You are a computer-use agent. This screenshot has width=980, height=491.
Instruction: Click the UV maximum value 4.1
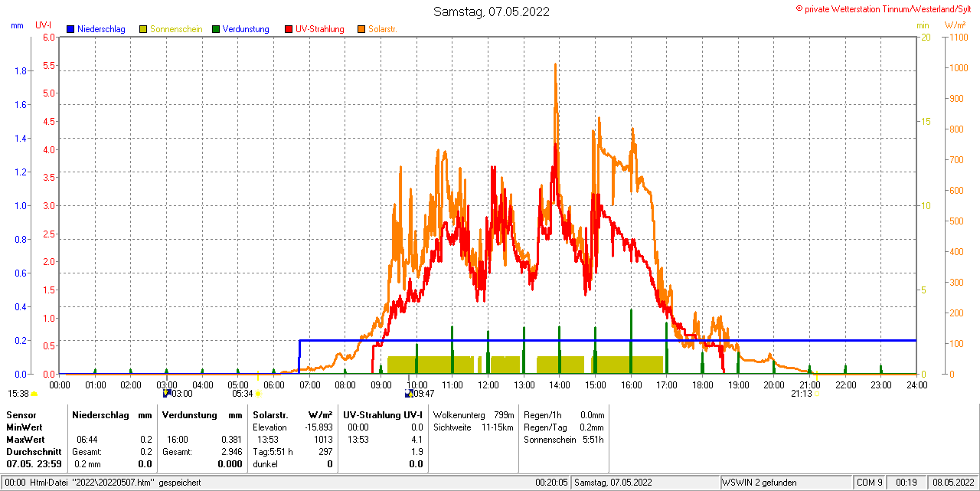click(x=416, y=440)
